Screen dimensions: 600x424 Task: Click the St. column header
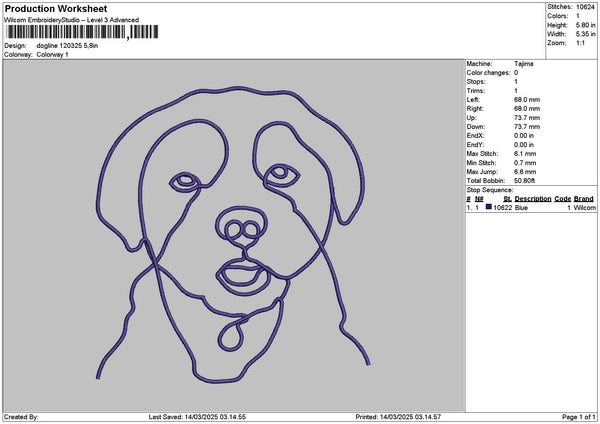[507, 199]
